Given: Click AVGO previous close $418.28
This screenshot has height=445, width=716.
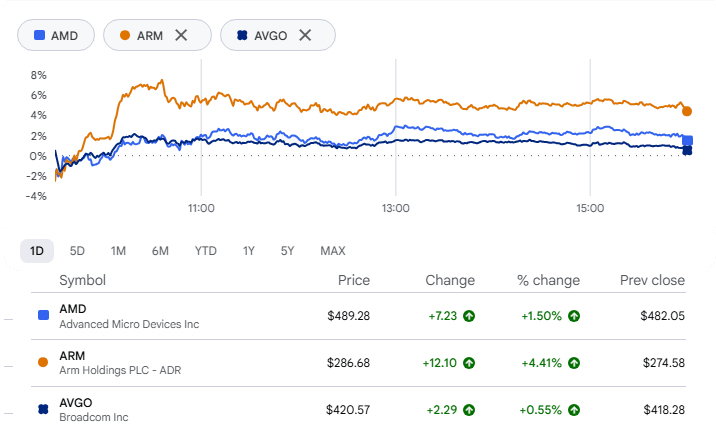Looking at the screenshot, I should [664, 410].
